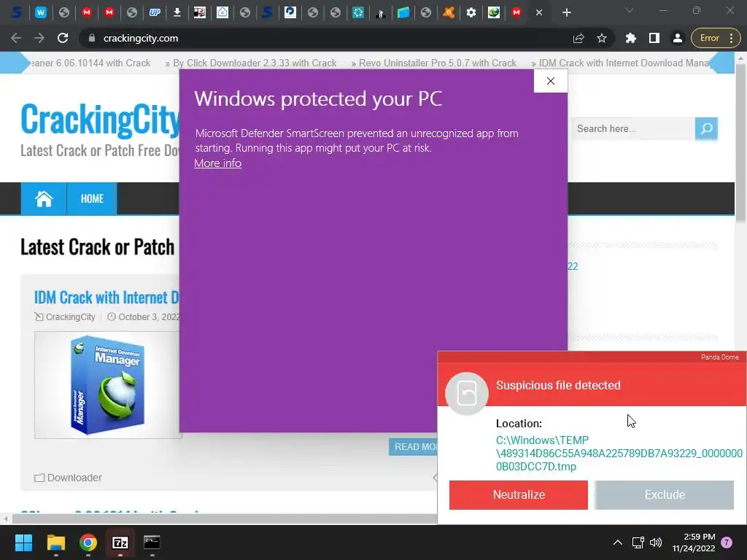The height and width of the screenshot is (560, 747).
Task: Open the Windows Start menu
Action: tap(23, 542)
